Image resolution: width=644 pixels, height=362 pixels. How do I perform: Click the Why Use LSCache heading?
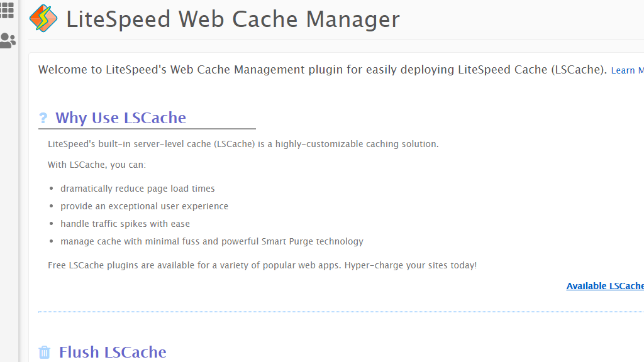121,118
